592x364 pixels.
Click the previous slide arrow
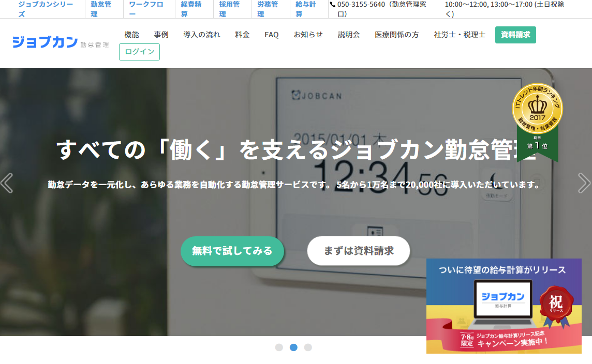pyautogui.click(x=7, y=184)
